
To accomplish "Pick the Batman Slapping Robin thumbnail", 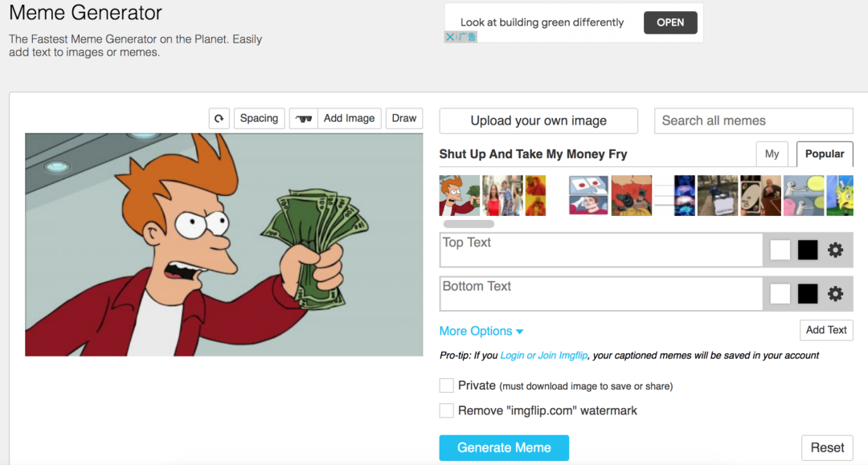I will tap(632, 196).
